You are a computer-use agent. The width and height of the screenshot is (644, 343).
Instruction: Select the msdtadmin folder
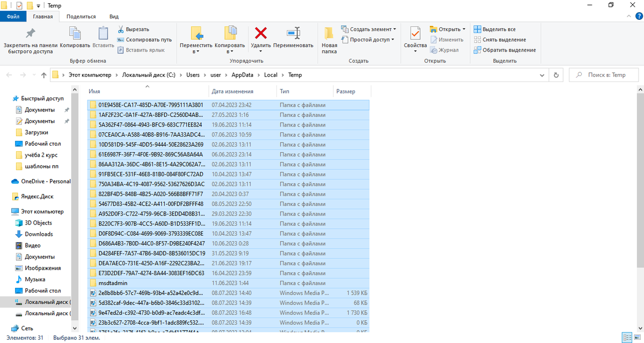tap(228, 282)
